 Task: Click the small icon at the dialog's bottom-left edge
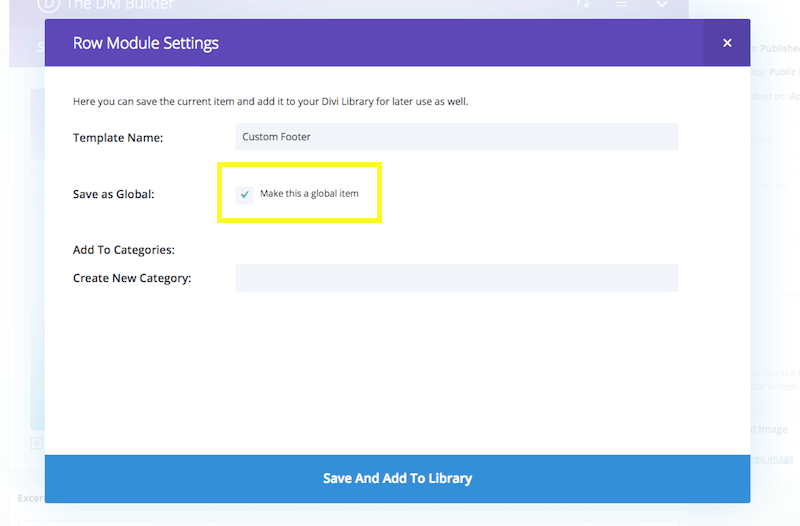(37, 443)
